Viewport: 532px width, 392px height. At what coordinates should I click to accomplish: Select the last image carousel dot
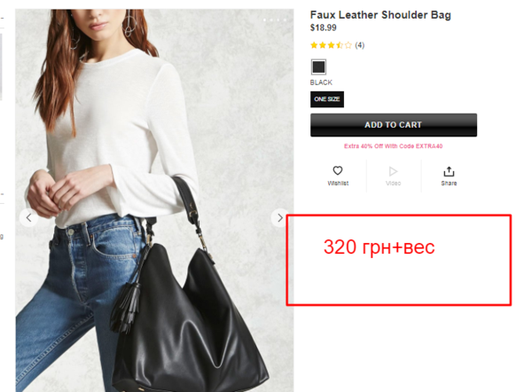click(285, 20)
